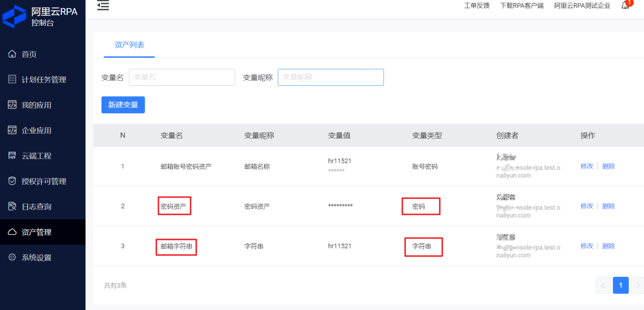
Task: Click the 共有3条 total count text
Action: [x=115, y=285]
